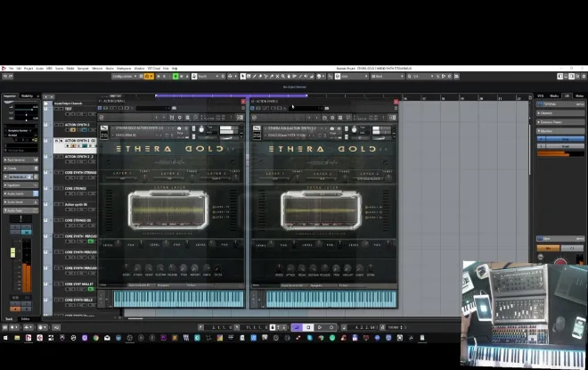Click Stop in the transport bar
Viewport: 588px width, 370px height.
[x=308, y=327]
